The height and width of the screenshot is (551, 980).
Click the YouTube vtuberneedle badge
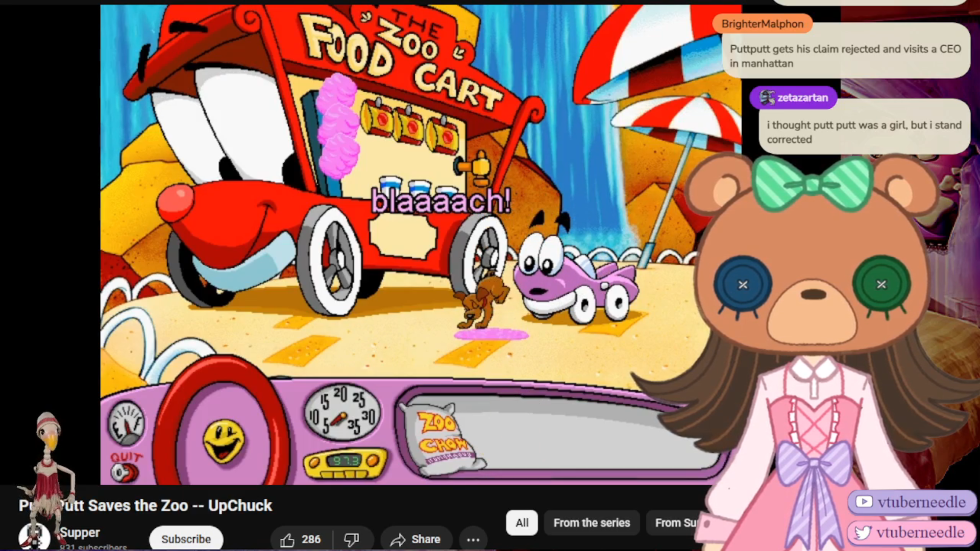(912, 502)
